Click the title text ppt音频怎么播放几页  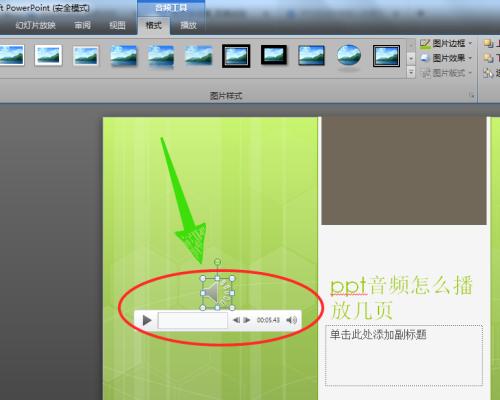pyautogui.click(x=401, y=297)
